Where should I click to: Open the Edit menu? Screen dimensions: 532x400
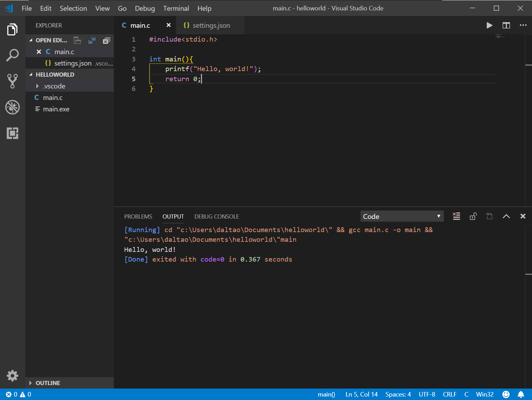(46, 8)
